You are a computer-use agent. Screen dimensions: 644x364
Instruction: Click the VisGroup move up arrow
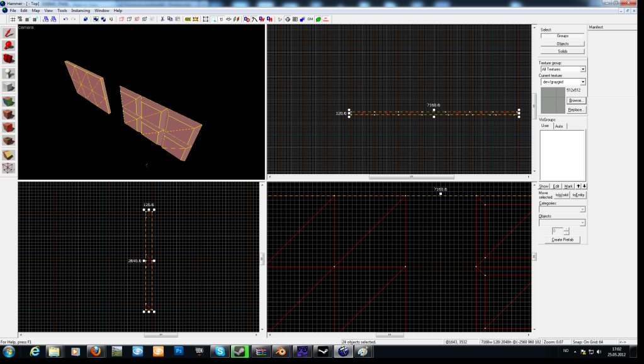(x=579, y=186)
